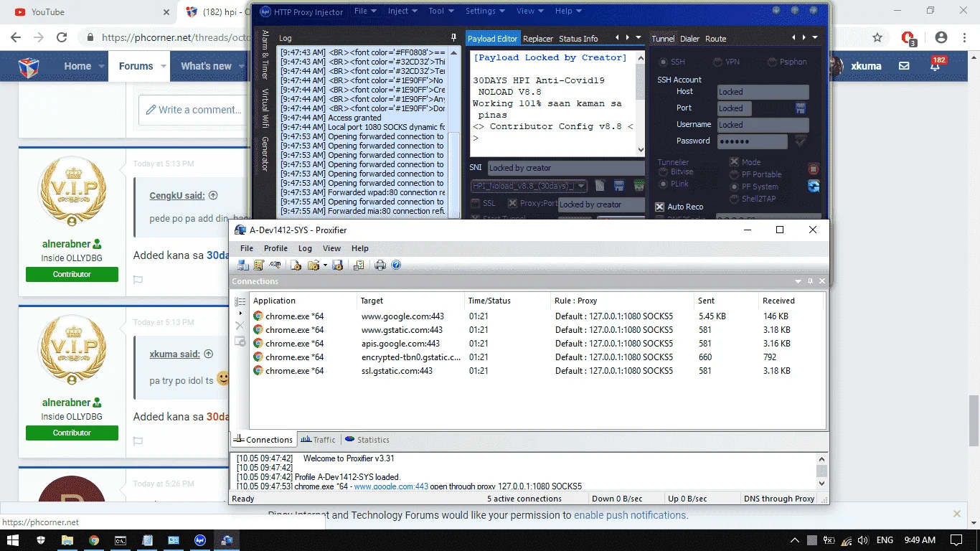Open the HPI_Noload config dropdown
Image resolution: width=980 pixels, height=551 pixels.
coord(529,187)
